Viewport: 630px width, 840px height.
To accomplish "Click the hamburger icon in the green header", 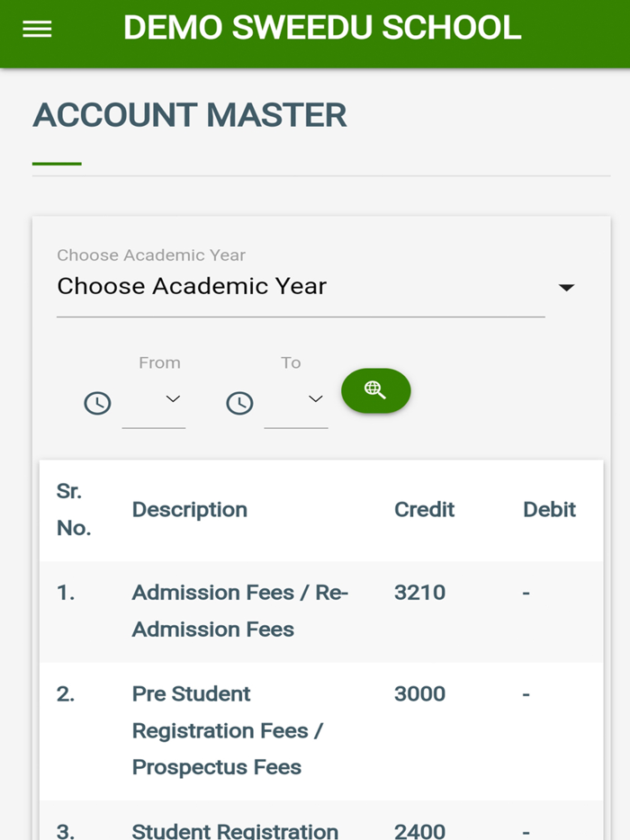I will point(36,28).
